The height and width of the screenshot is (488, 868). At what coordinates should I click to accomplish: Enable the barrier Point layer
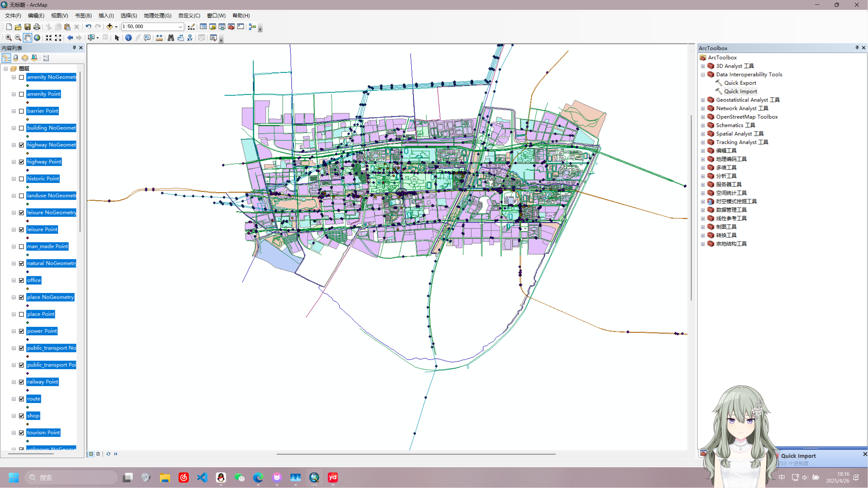21,111
